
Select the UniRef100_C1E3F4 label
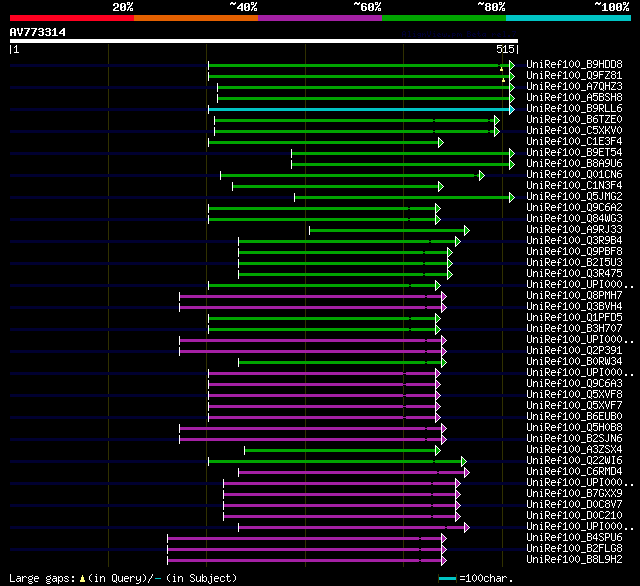(574, 141)
